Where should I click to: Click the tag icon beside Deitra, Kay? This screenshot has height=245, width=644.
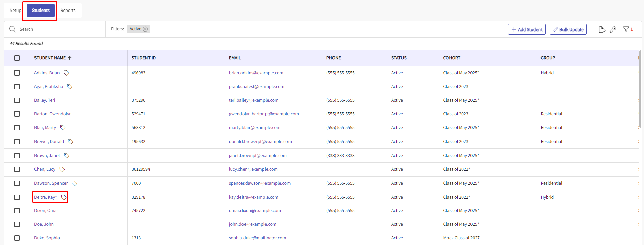(64, 197)
